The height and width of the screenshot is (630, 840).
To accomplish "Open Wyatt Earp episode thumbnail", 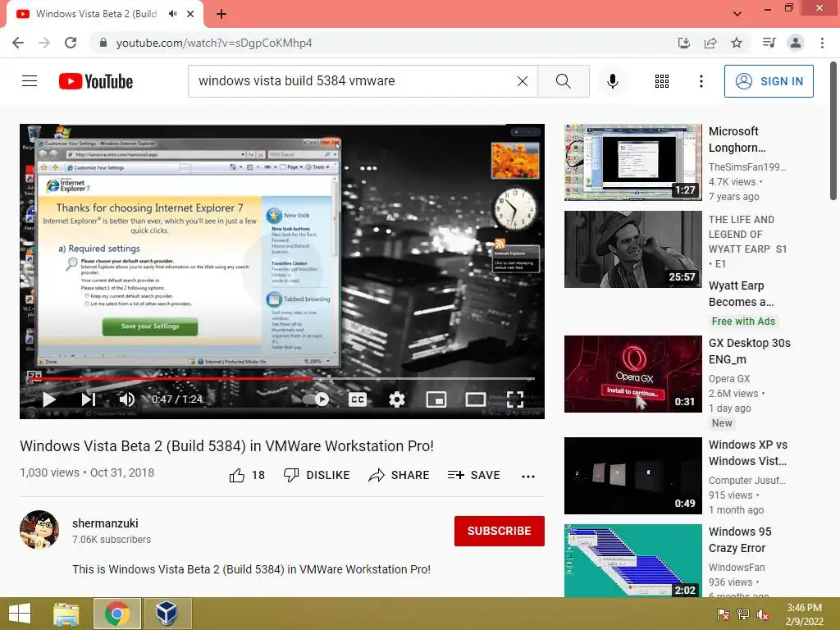I will tap(632, 249).
